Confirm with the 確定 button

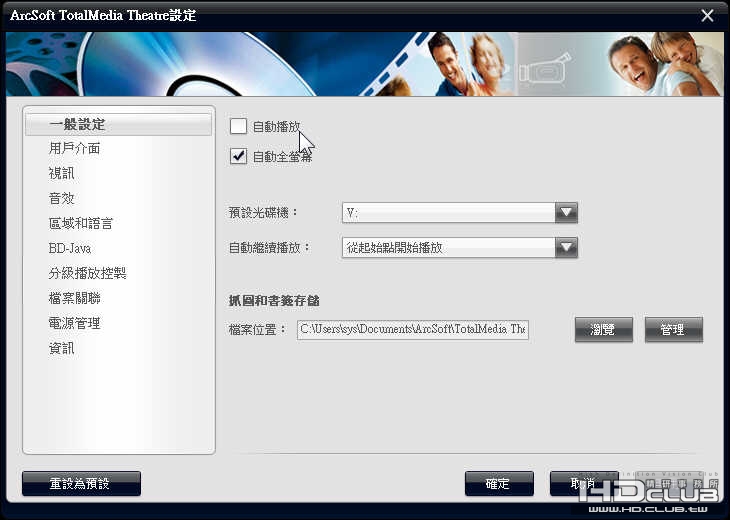(x=499, y=484)
